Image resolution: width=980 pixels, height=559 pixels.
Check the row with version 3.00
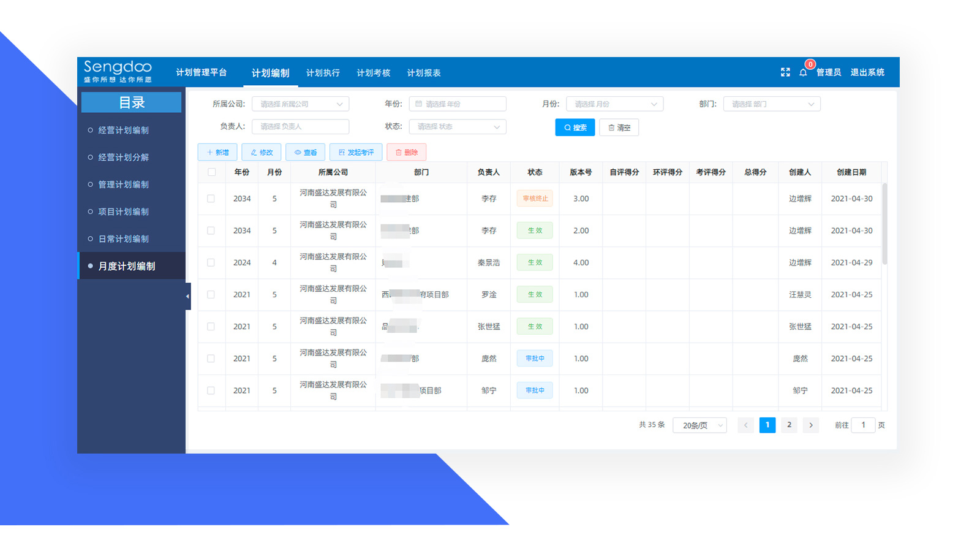(x=211, y=199)
